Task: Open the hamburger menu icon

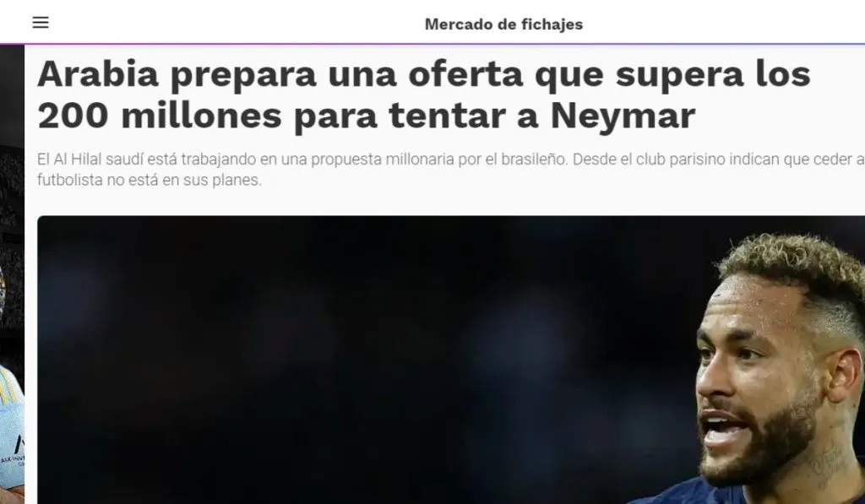Action: click(41, 22)
